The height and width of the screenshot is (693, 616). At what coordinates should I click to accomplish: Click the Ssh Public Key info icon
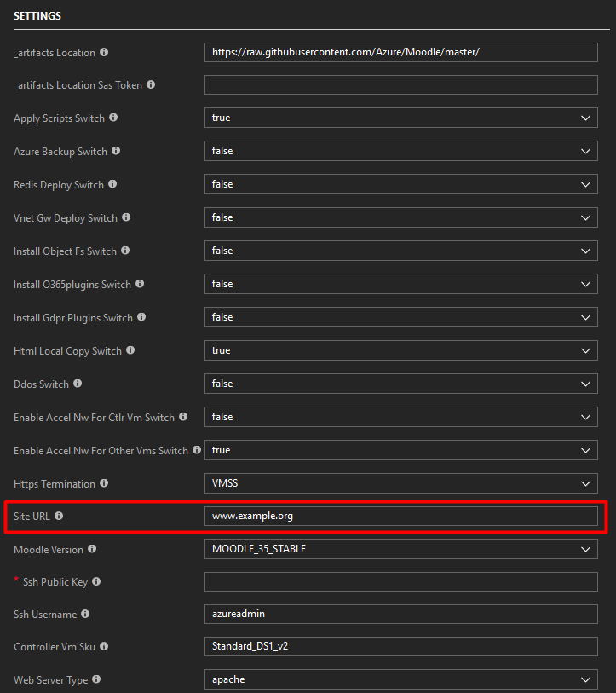pos(97,581)
